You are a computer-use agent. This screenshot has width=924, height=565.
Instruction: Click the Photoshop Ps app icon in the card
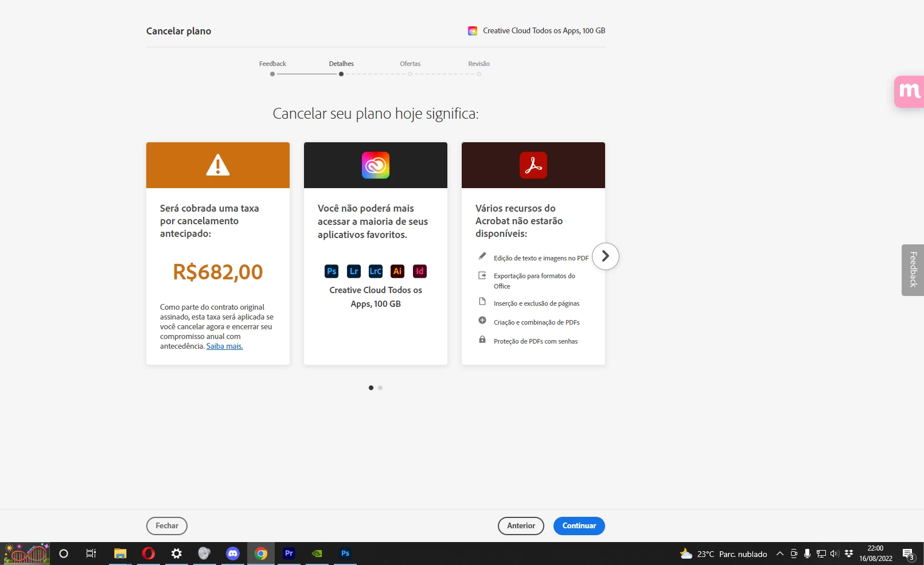pyautogui.click(x=332, y=271)
